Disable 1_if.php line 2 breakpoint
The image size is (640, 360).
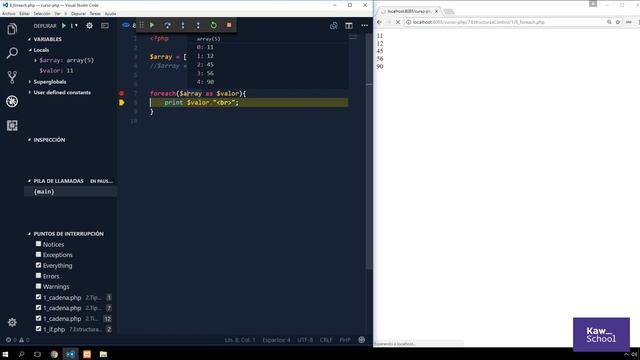38,329
